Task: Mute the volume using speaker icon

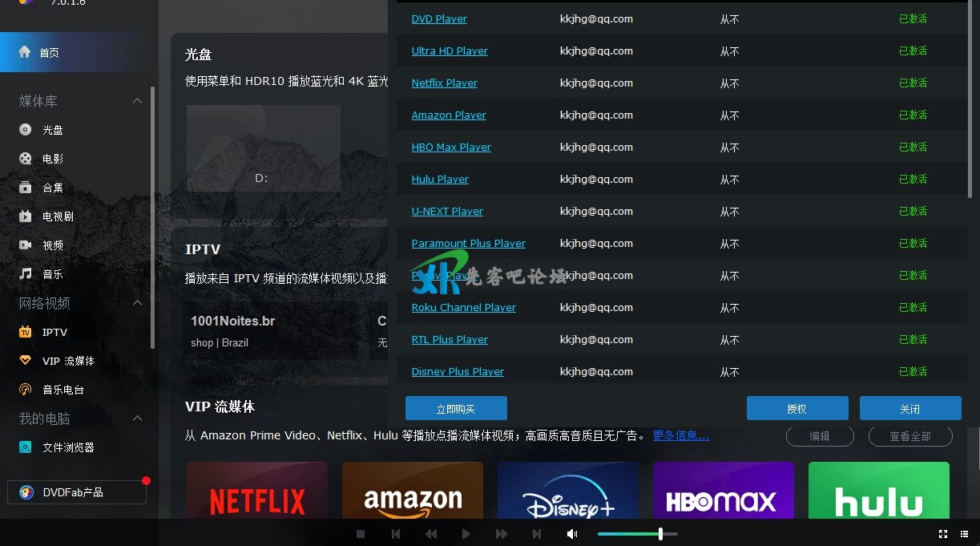Action: [572, 533]
